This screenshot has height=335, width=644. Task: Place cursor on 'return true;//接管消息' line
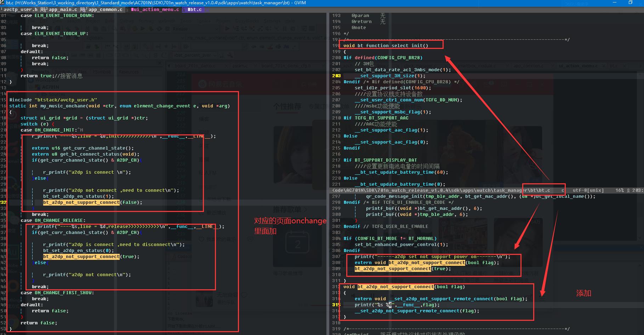click(52, 76)
